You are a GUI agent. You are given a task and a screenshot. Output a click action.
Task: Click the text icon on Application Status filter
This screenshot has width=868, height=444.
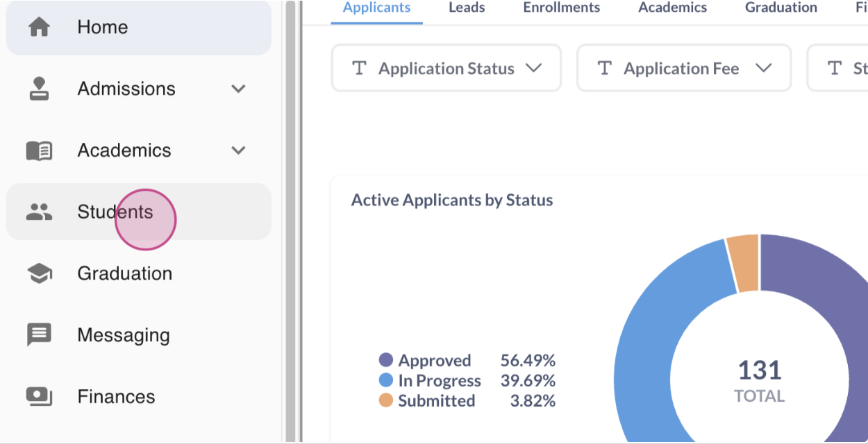pos(359,68)
